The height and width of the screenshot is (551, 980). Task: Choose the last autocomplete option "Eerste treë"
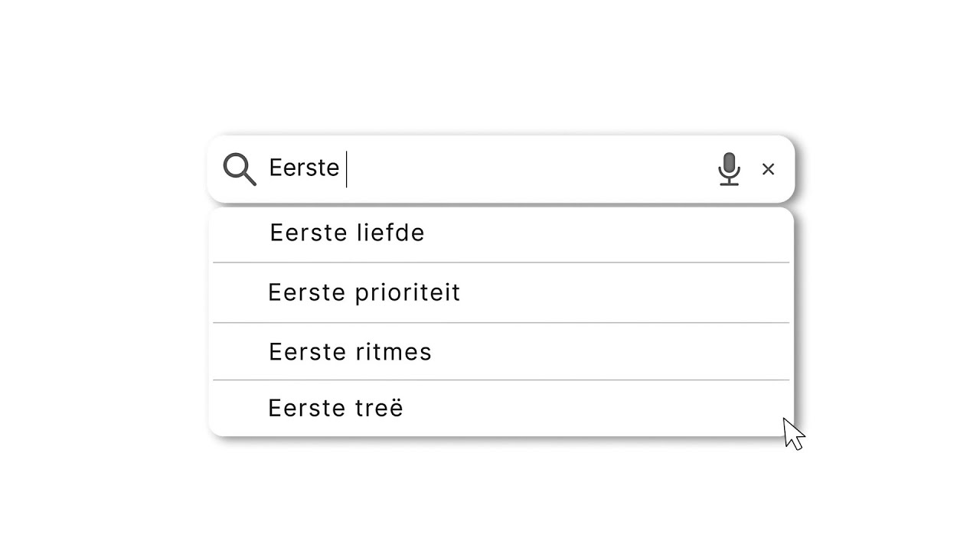click(335, 409)
